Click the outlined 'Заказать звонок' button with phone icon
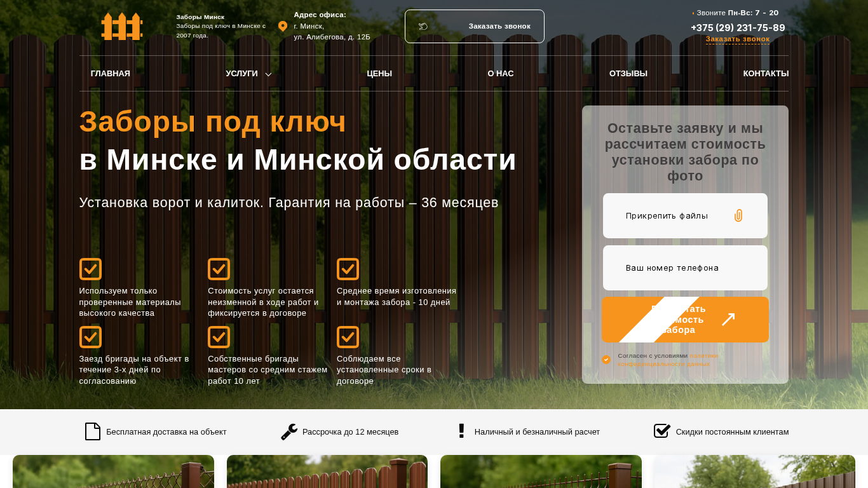 (x=475, y=26)
